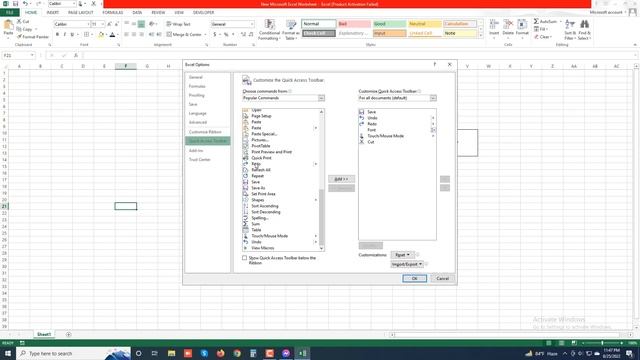Open File Explorer from the taskbar
The width and height of the screenshot is (640, 360).
point(171,353)
